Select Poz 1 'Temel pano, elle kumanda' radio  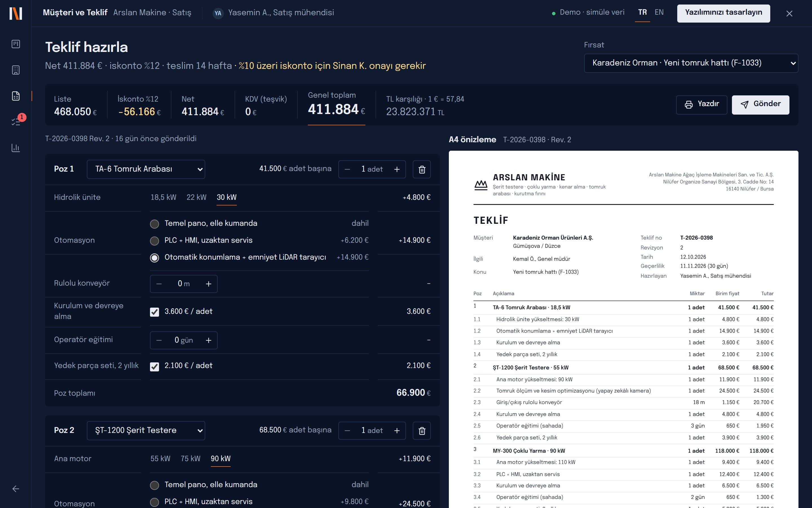point(154,224)
